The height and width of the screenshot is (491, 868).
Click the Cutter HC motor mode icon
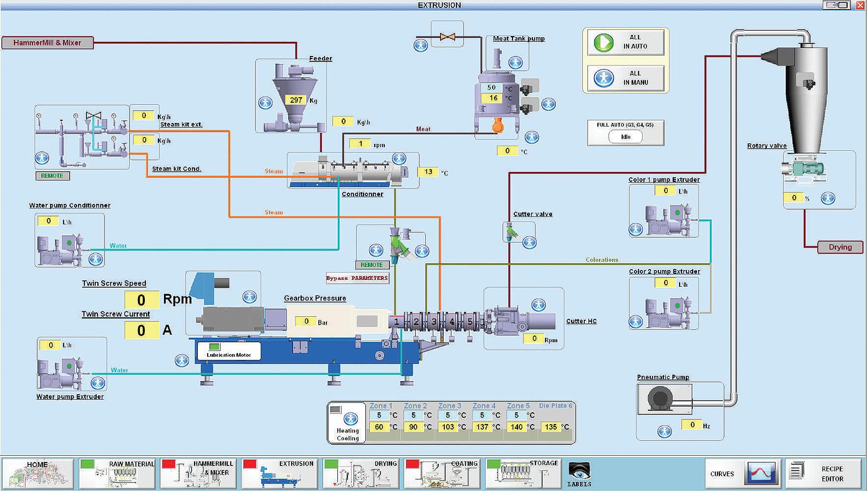[x=539, y=305]
